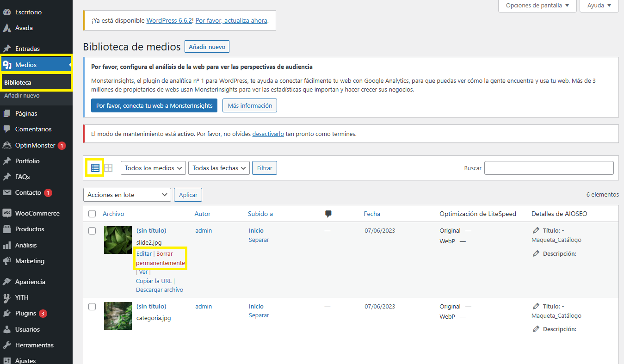This screenshot has height=364, width=624.
Task: Toggle the select-all checkbox in header
Action: 92,214
